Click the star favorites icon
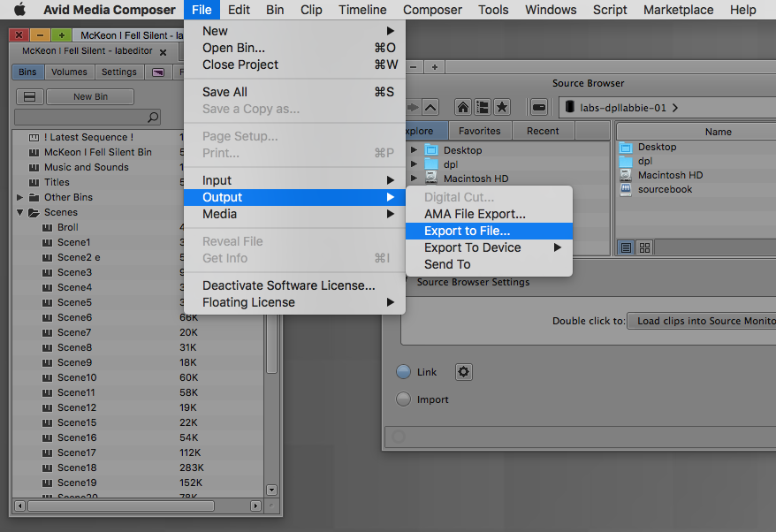 (501, 107)
